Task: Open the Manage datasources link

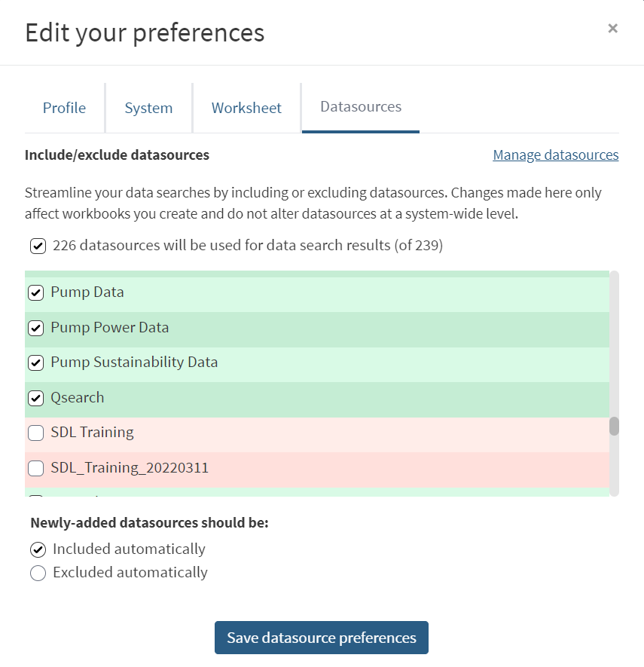Action: click(x=555, y=155)
